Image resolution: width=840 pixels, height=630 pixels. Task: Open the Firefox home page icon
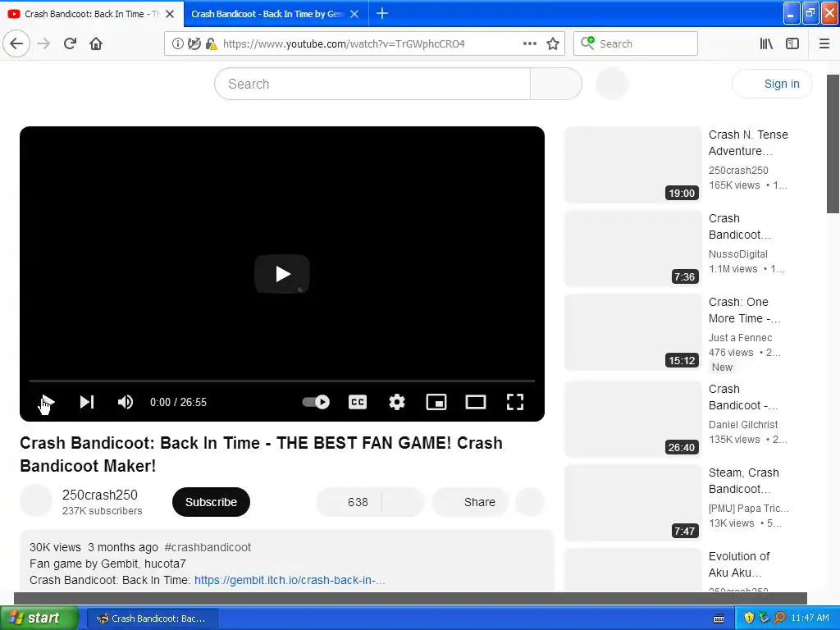point(96,43)
